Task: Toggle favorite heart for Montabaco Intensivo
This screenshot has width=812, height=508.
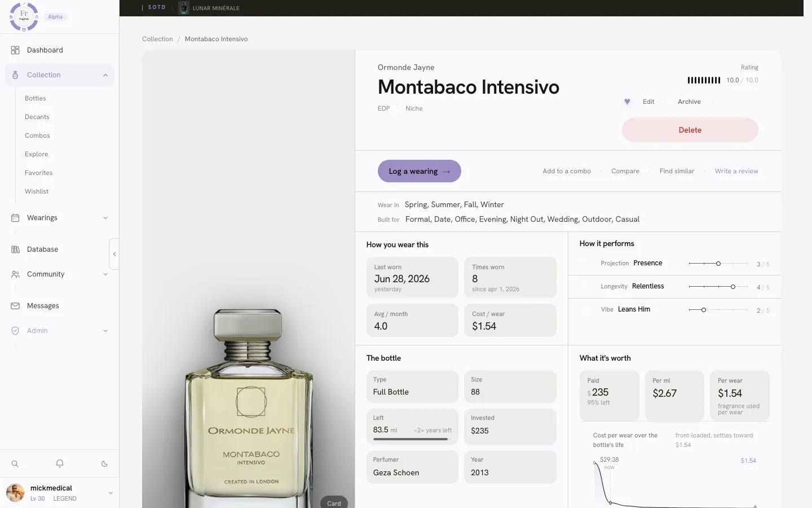Action: [627, 102]
